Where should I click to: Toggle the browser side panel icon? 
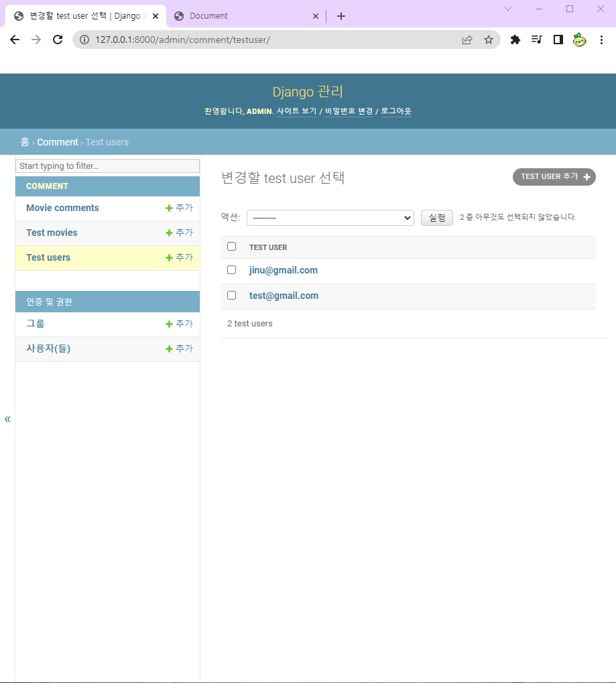point(558,40)
